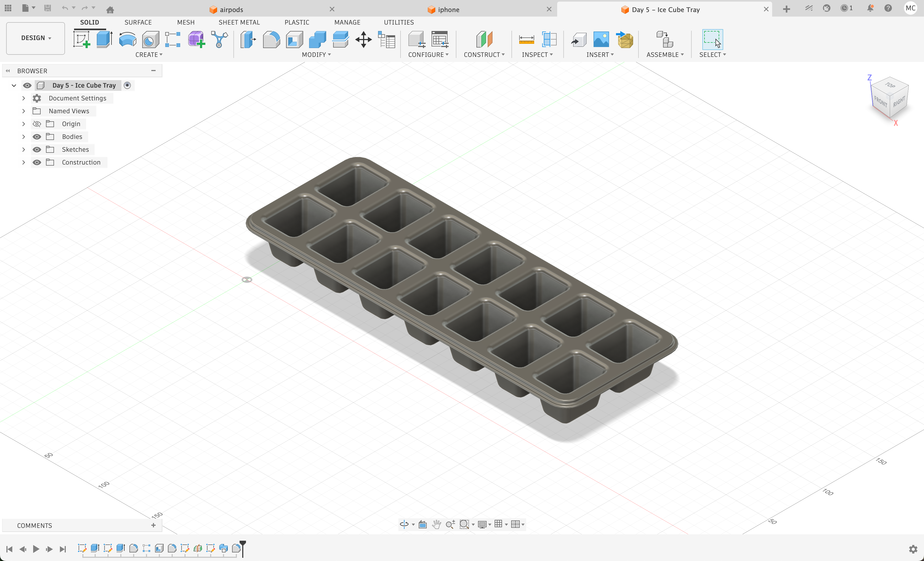Image resolution: width=924 pixels, height=561 pixels.
Task: Expand the Sketches folder
Action: tap(24, 149)
